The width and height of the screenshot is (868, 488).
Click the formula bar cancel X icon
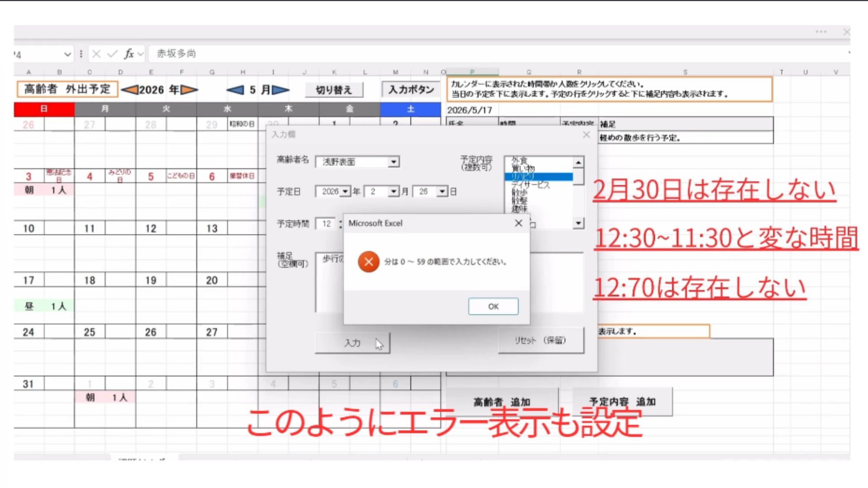96,54
